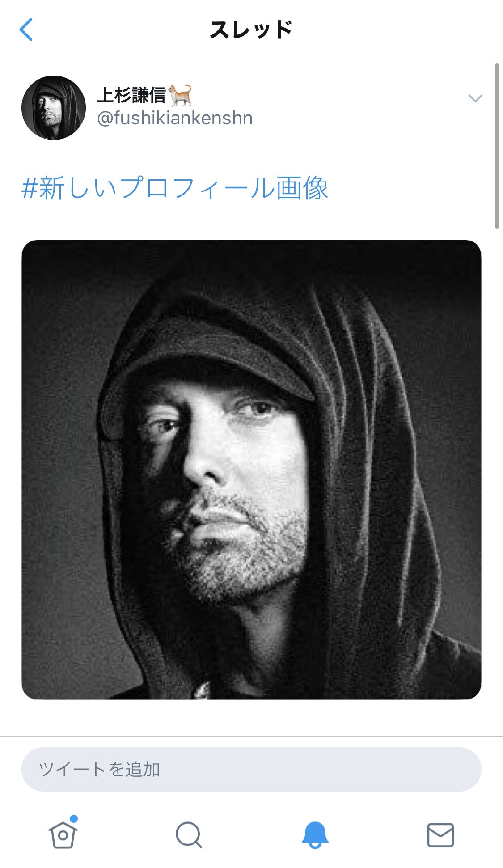
Task: Tap the hooded profile avatar
Action: point(54,108)
